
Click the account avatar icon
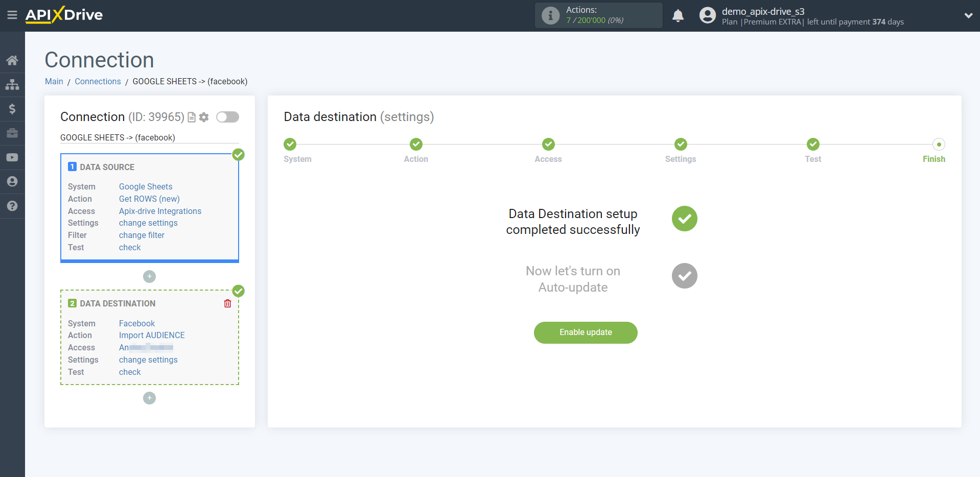[708, 15]
